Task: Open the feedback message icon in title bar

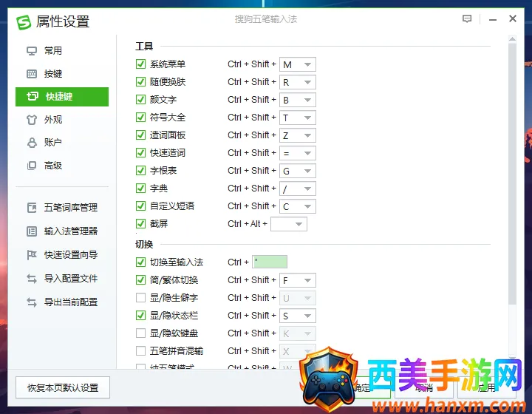Action: (x=467, y=19)
